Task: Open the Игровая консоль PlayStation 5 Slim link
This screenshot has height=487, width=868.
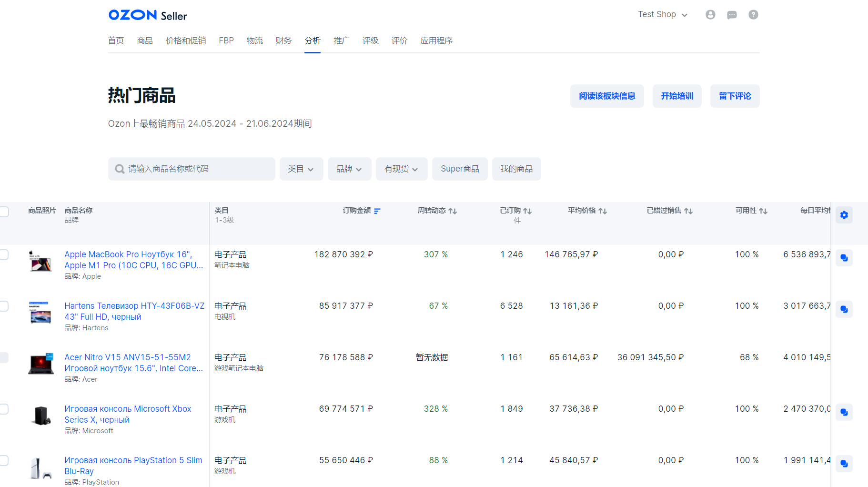Action: [x=133, y=466]
